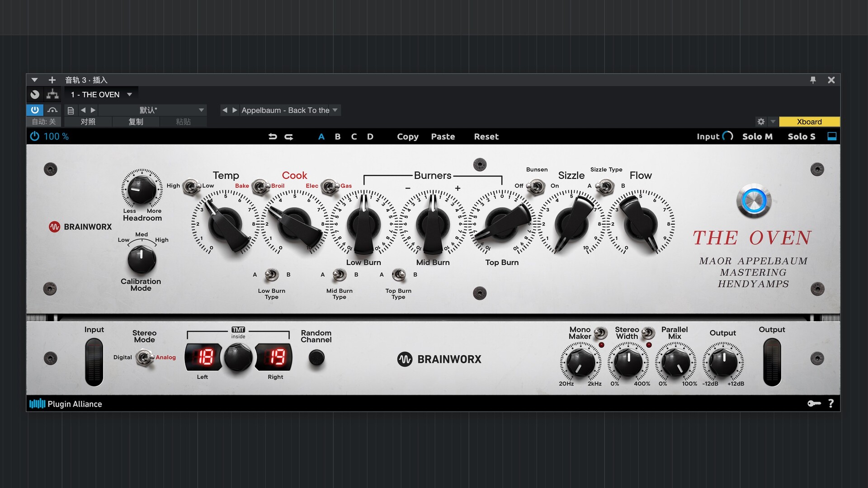This screenshot has height=488, width=868.
Task: Switch Stereo Mode Digital/Analog toggle
Action: coord(145,357)
